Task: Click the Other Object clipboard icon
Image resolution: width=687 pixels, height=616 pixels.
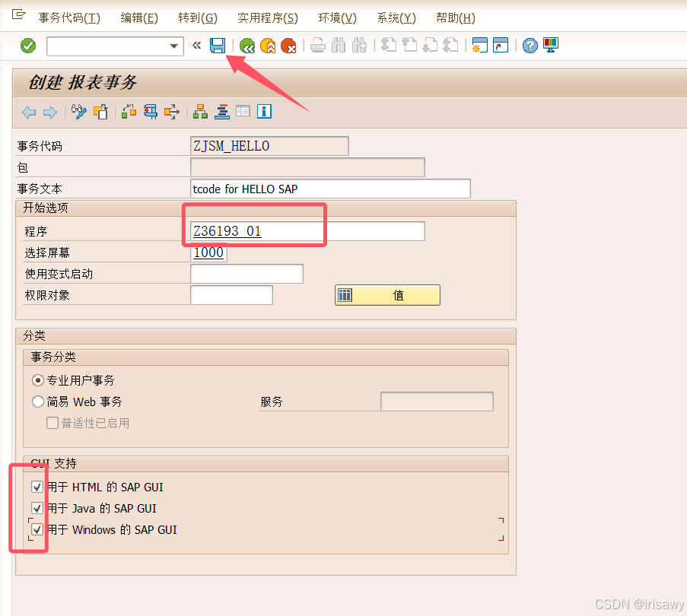Action: tap(100, 112)
